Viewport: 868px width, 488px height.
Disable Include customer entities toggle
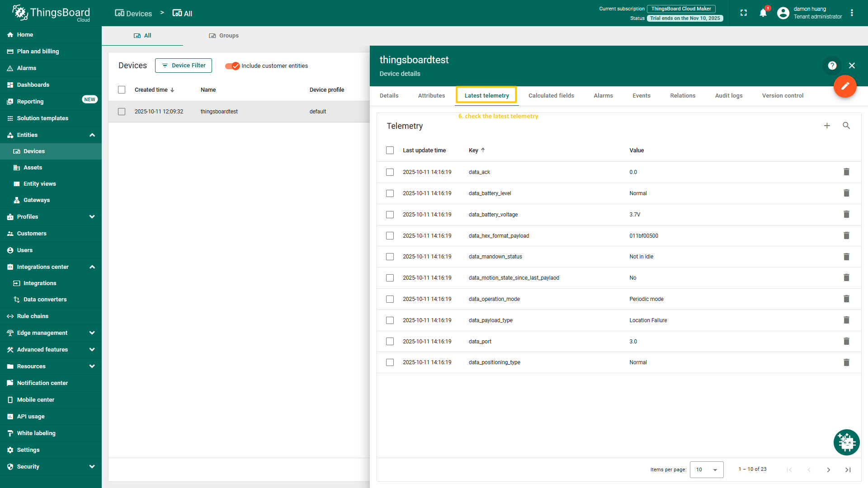click(232, 66)
